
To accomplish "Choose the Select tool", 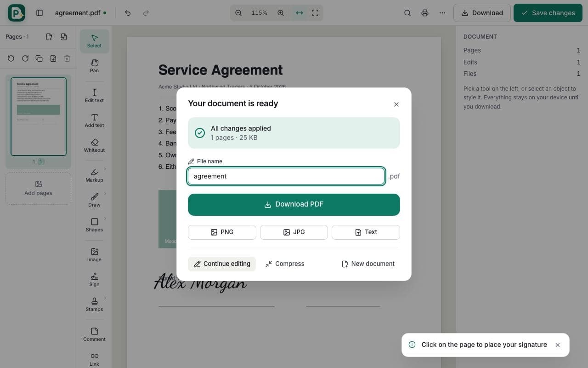I will (x=94, y=41).
